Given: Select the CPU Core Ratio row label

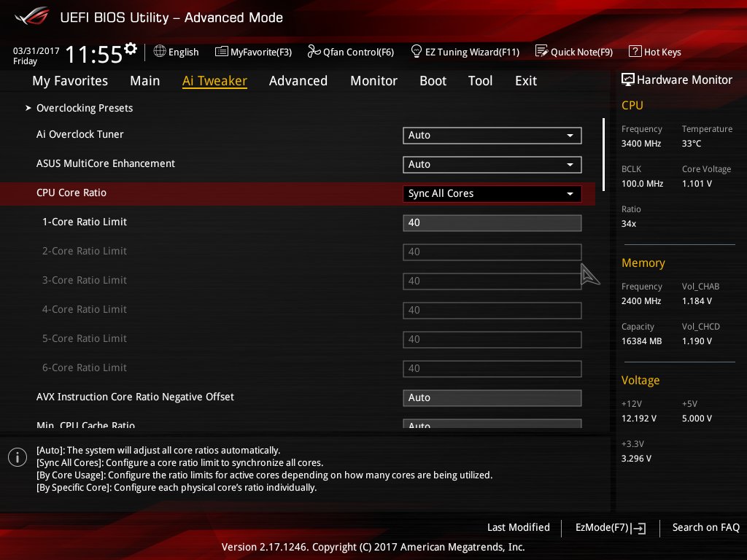Looking at the screenshot, I should coord(71,192).
